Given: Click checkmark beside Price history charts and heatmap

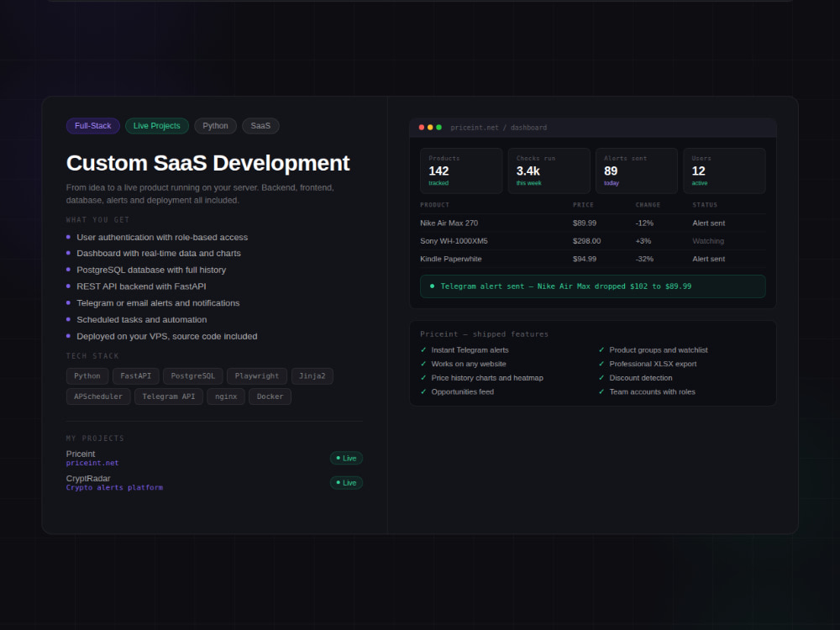Looking at the screenshot, I should point(423,378).
